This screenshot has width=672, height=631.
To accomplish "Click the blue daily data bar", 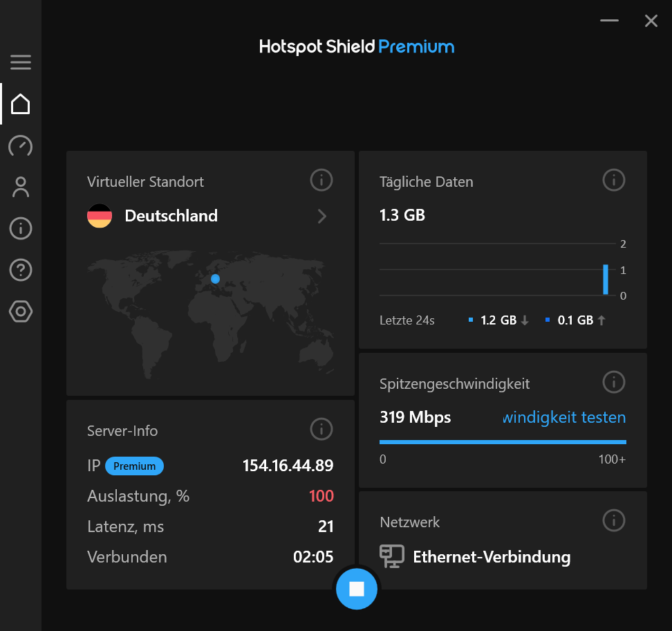I will click(x=606, y=280).
